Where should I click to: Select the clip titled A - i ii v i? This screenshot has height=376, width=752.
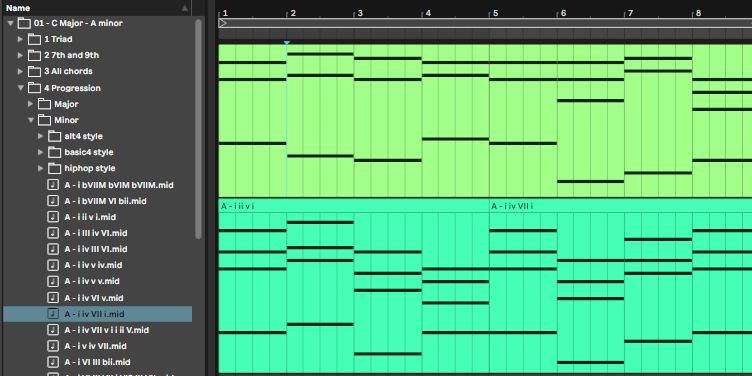point(354,286)
